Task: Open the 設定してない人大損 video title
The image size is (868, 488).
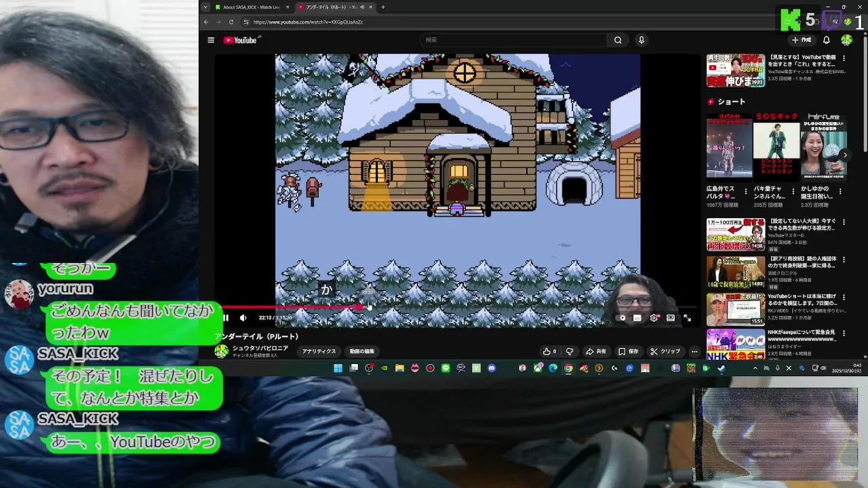Action: 802,225
